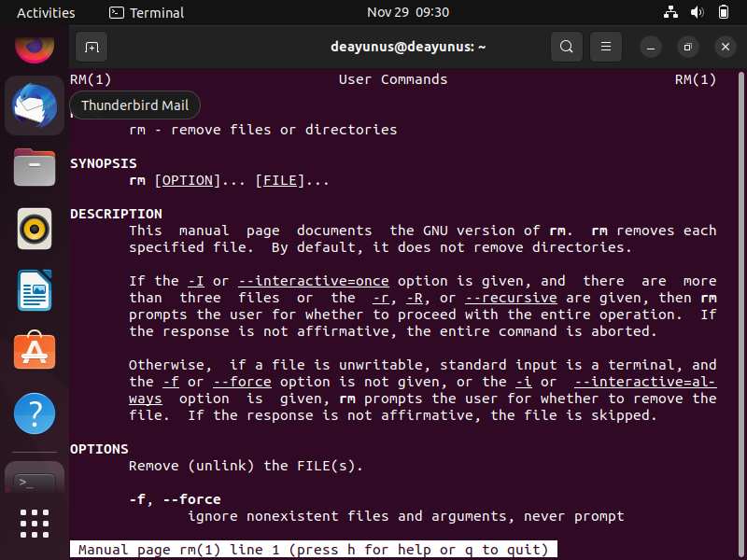Show Applications grid
747x560 pixels.
[35, 524]
